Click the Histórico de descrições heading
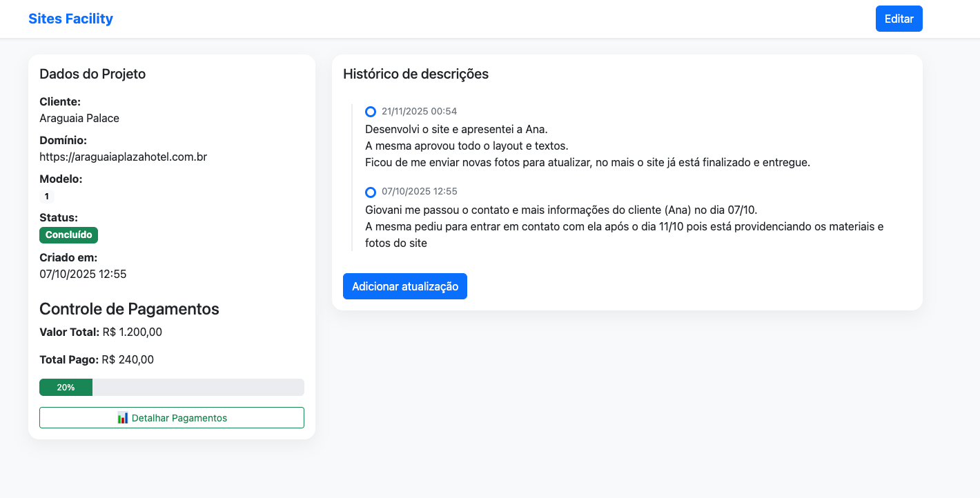The width and height of the screenshot is (980, 498). tap(415, 74)
